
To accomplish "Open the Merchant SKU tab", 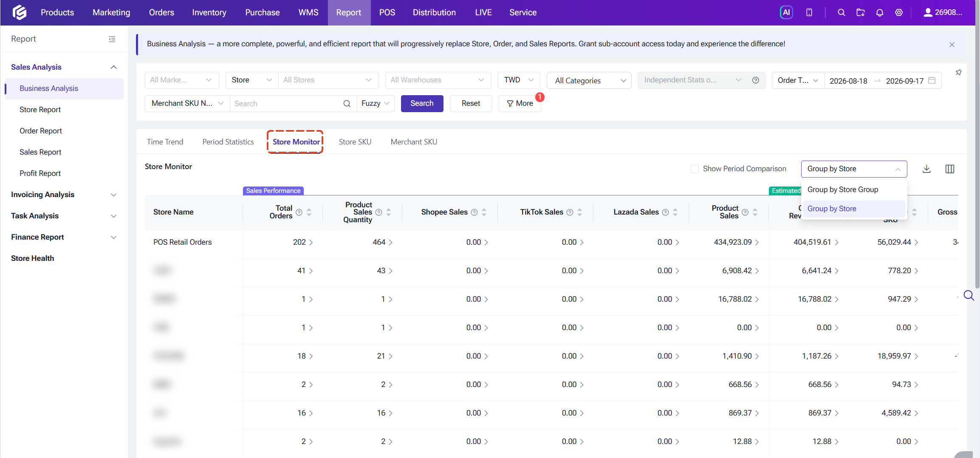I will [414, 142].
